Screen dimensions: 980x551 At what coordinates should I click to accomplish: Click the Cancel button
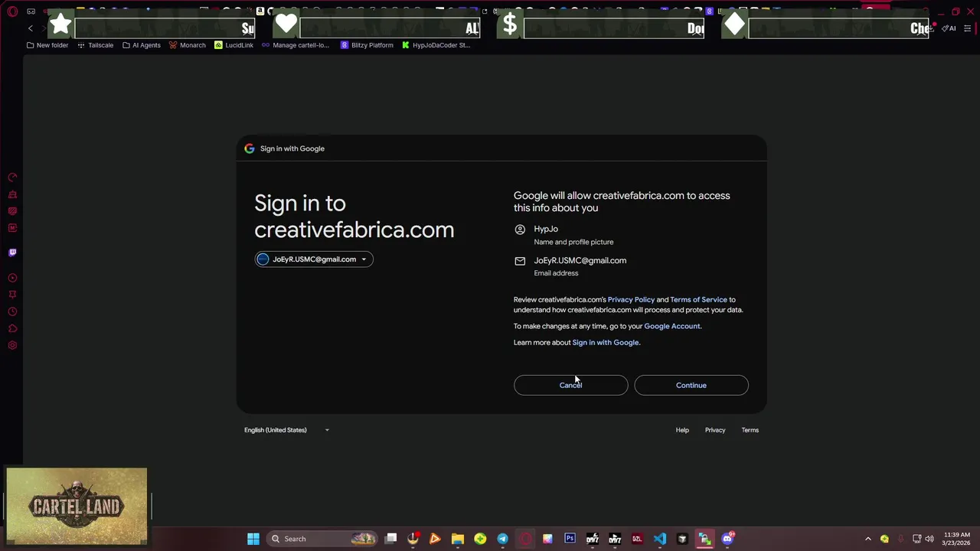point(570,385)
